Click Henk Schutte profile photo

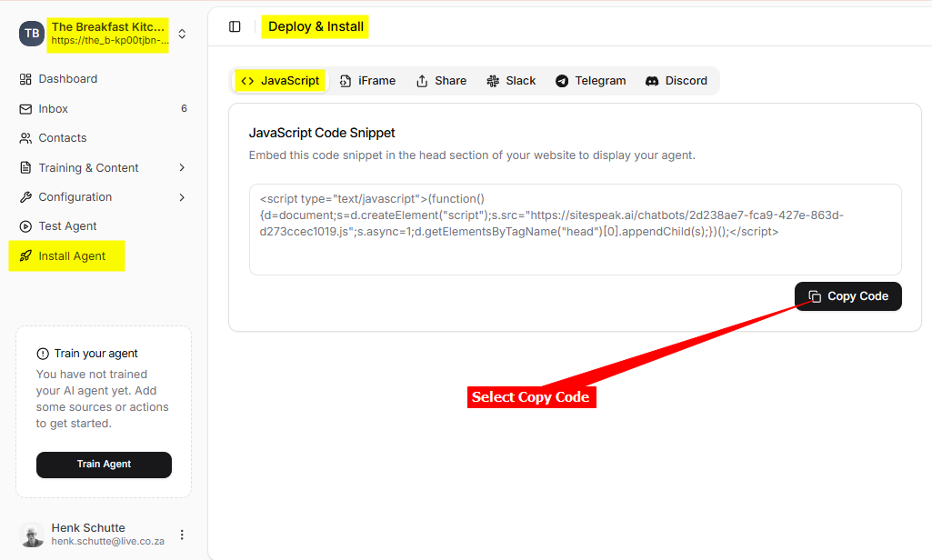[x=32, y=535]
